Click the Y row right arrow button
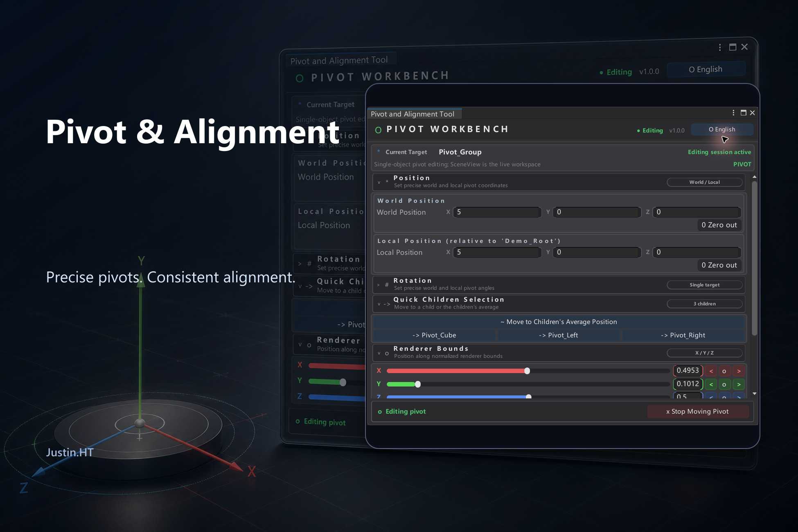Screen dimensions: 798x532 pos(739,384)
